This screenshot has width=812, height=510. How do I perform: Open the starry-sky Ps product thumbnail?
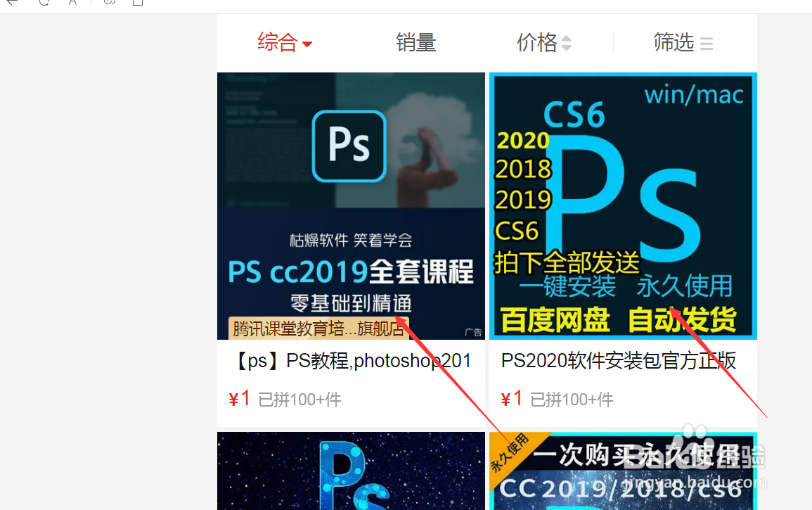point(351,471)
